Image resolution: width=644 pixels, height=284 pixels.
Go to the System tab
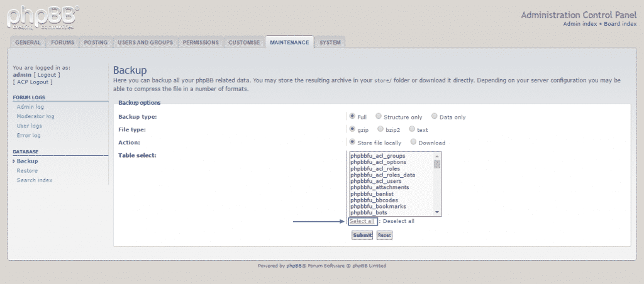(x=330, y=43)
